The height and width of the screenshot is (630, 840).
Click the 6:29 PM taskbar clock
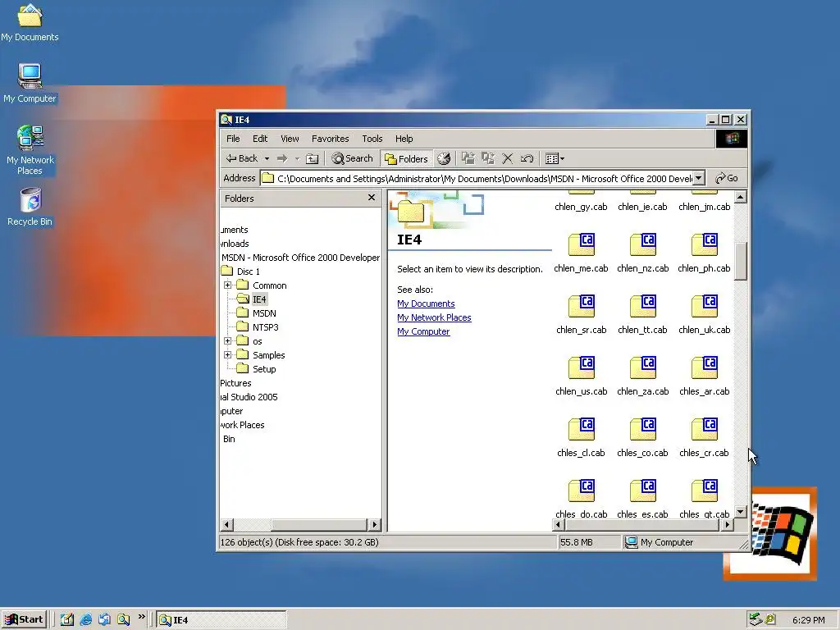tap(808, 620)
